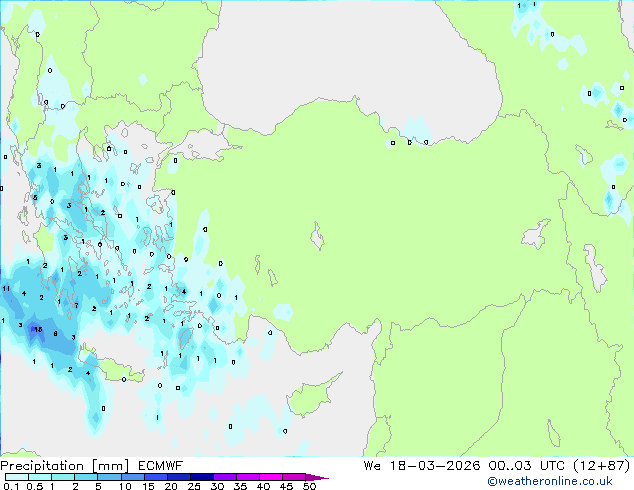Click legend label '35'
Screen dimensions: 634x490
240,486
